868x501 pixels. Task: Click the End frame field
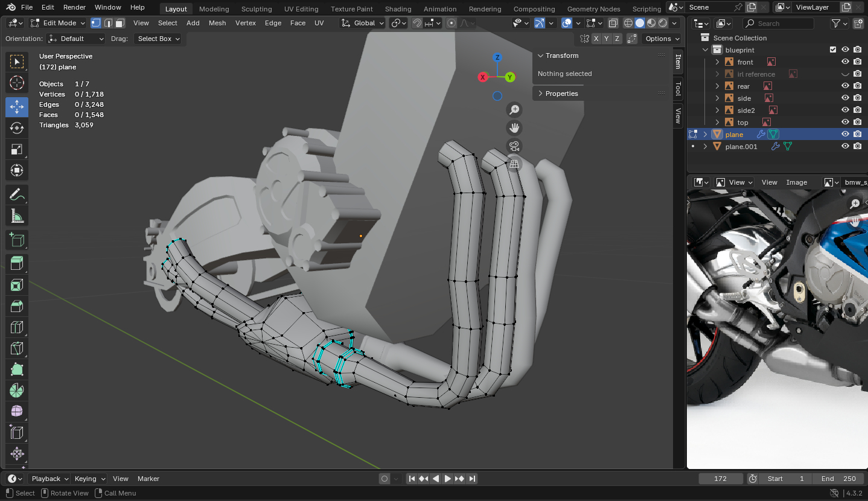(838, 479)
